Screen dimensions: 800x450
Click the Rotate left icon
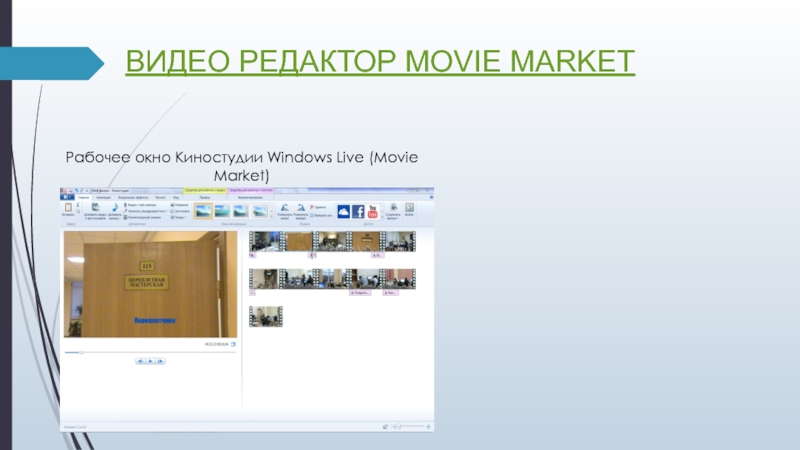coord(285,208)
